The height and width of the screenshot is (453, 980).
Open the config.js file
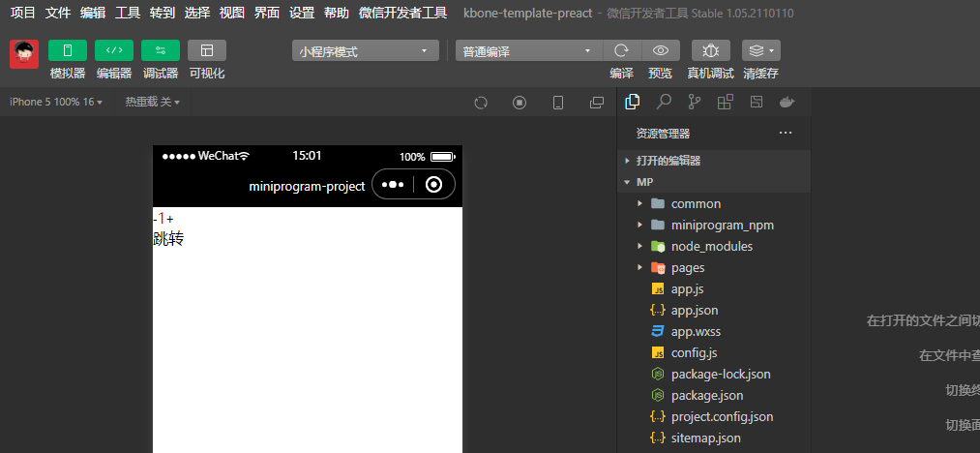pos(714,353)
